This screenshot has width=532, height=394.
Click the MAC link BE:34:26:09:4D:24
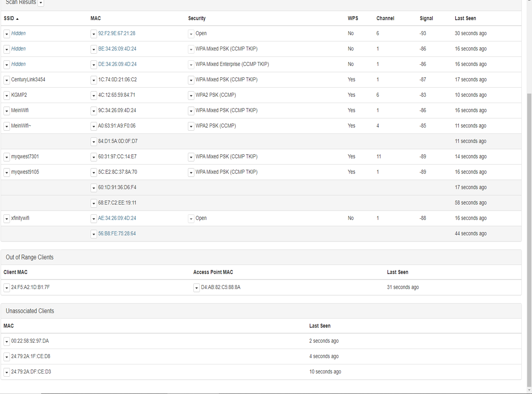117,49
